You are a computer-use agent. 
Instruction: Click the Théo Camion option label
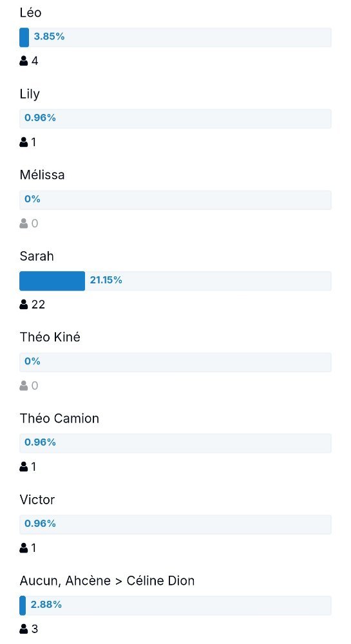coord(59,419)
